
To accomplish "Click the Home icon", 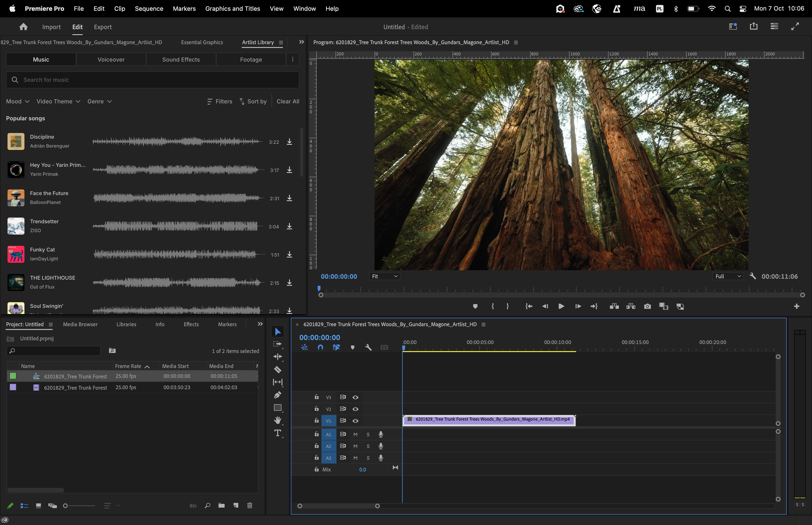I will 23,27.
